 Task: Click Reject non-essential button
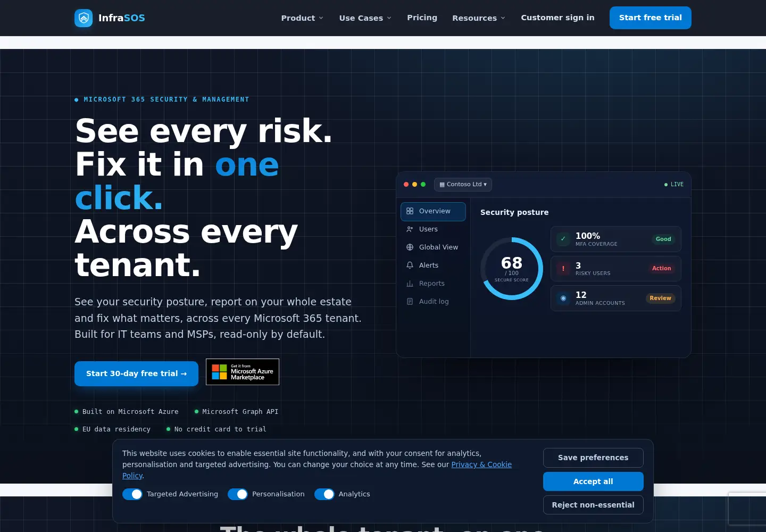coord(593,505)
